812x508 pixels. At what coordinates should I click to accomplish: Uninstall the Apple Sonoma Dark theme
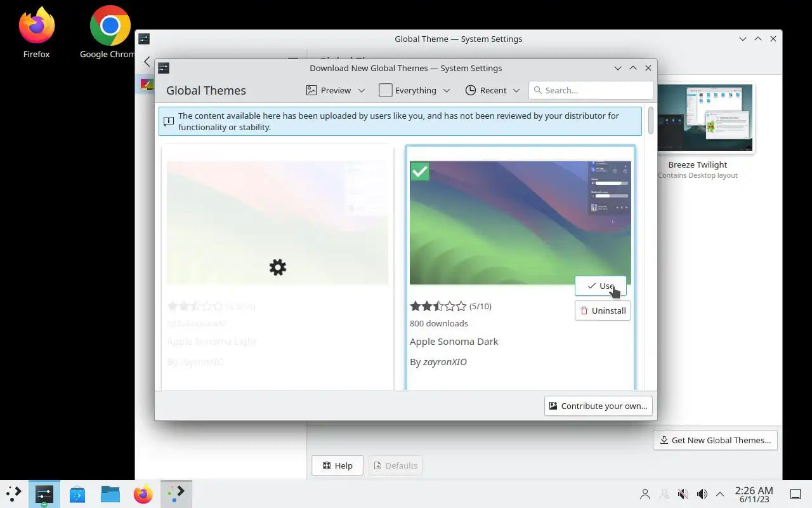coord(602,311)
